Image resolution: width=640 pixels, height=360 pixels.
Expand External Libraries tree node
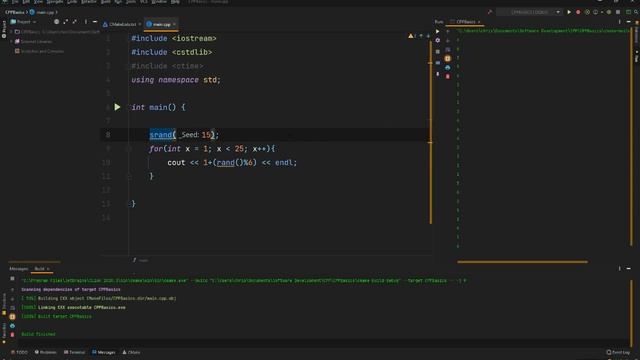point(11,41)
